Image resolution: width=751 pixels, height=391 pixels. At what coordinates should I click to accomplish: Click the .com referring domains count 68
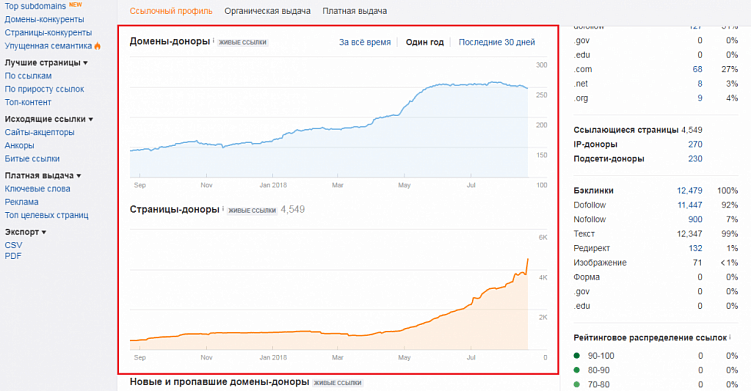click(697, 69)
